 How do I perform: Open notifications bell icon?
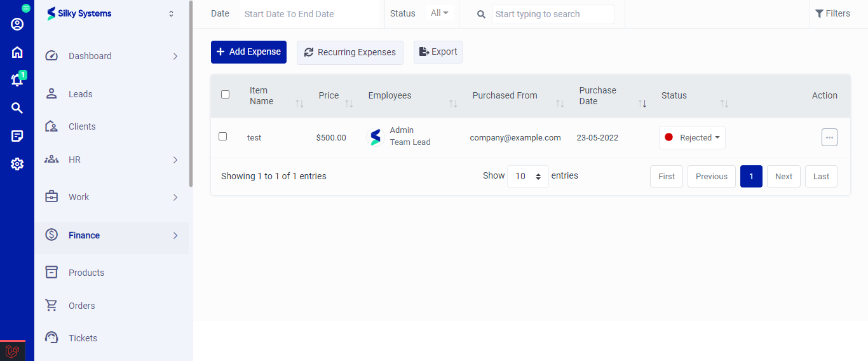(17, 80)
